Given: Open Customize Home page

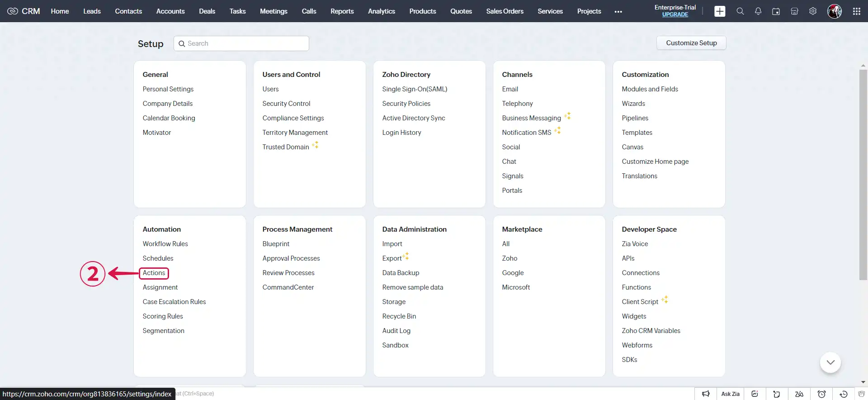Looking at the screenshot, I should coord(655,162).
